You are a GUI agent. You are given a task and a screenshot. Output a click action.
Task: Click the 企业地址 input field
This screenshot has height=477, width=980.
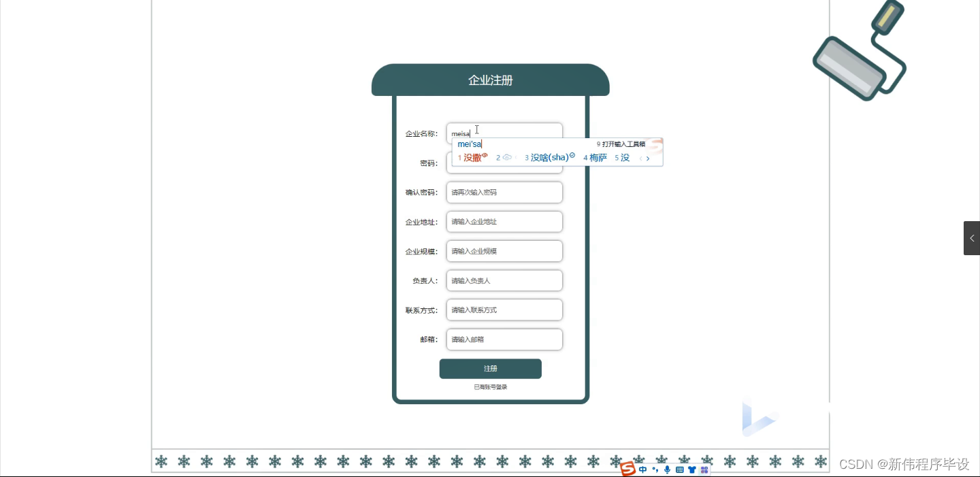coord(504,221)
